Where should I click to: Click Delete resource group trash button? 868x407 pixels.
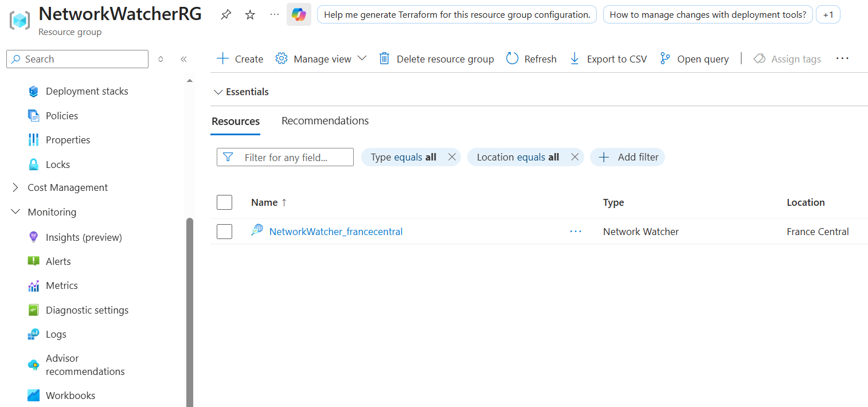click(x=436, y=59)
